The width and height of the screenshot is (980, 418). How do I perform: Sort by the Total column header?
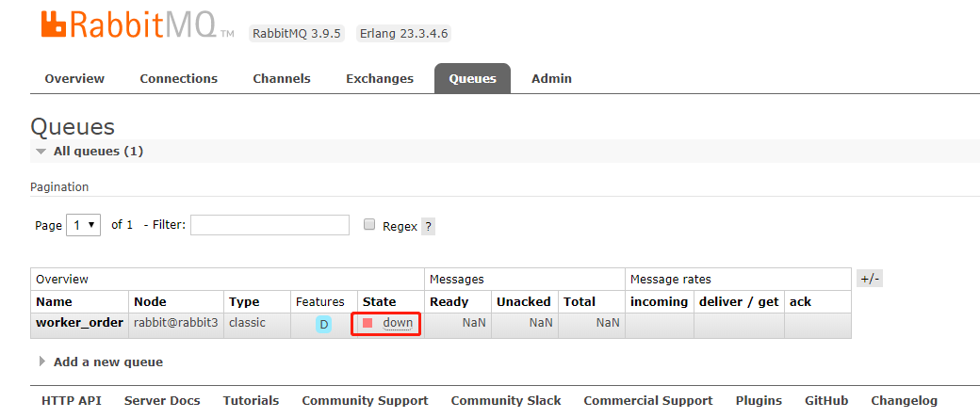[x=580, y=302]
